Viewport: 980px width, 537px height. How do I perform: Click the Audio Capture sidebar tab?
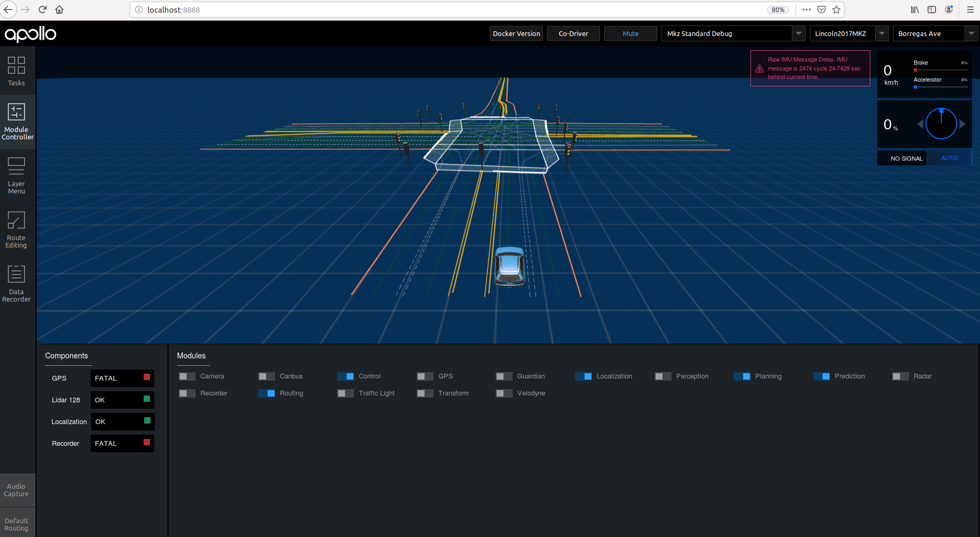click(x=16, y=490)
